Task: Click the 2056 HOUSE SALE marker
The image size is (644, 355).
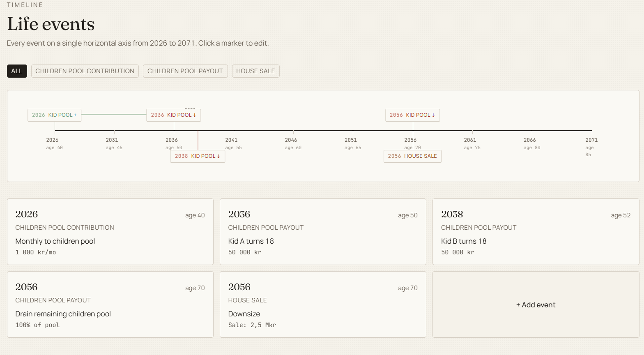Action: 412,156
